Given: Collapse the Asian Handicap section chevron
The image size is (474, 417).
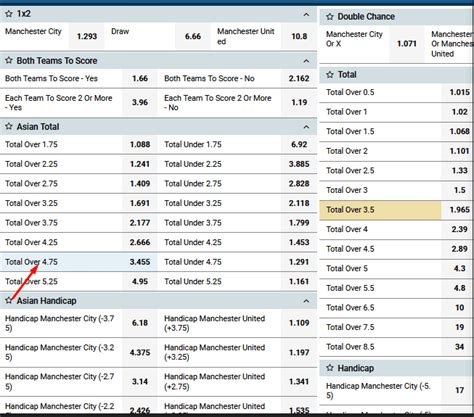Looking at the screenshot, I should pyautogui.click(x=306, y=301).
